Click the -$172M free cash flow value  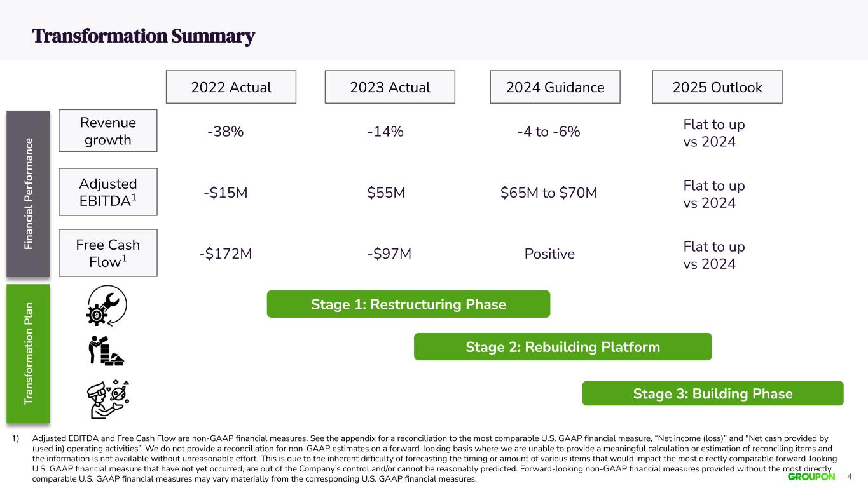[225, 254]
